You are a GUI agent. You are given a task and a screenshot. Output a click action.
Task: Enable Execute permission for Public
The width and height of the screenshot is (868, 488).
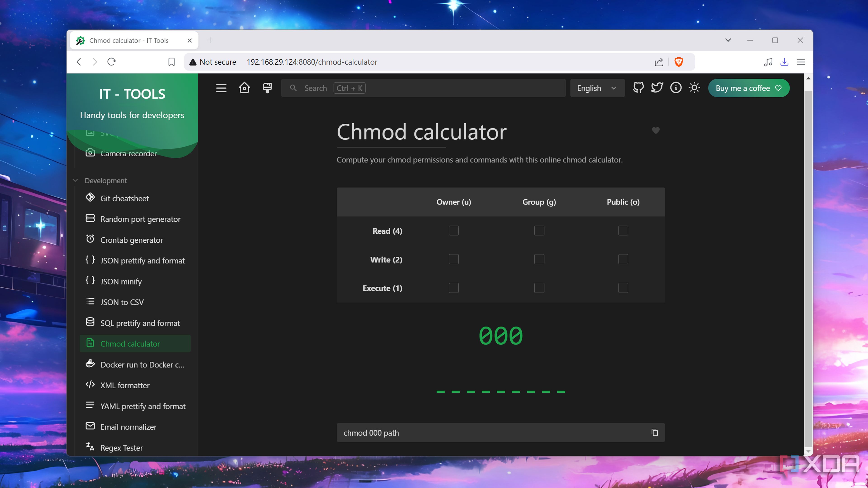click(623, 288)
